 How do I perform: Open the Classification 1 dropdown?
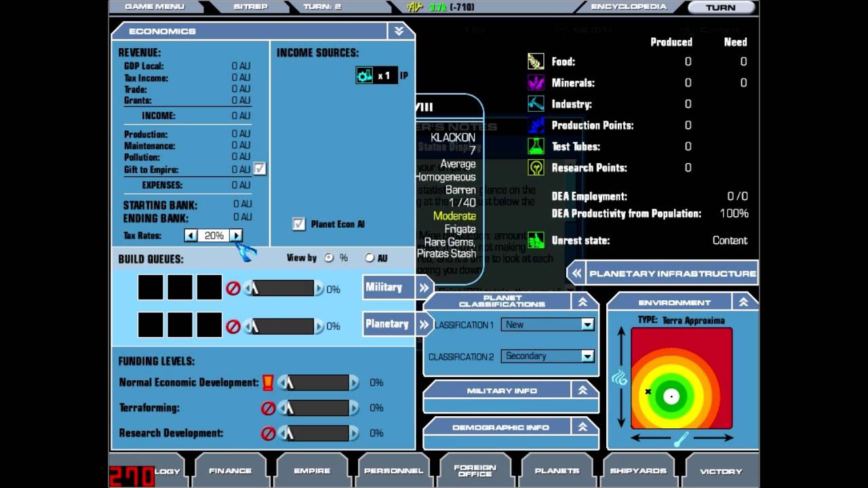[587, 325]
